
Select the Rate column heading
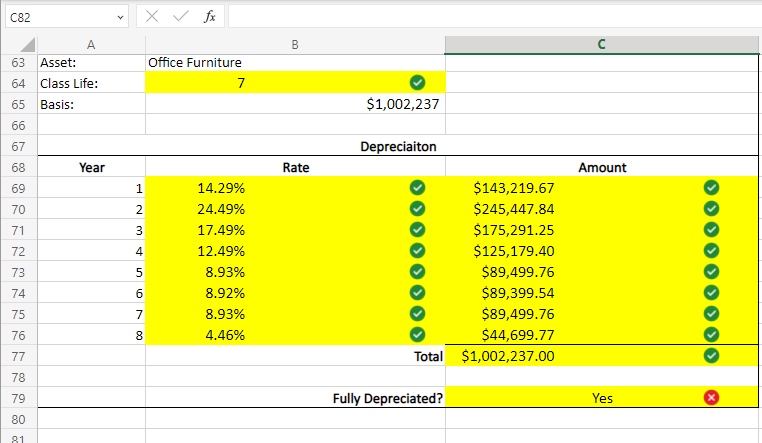point(295,167)
